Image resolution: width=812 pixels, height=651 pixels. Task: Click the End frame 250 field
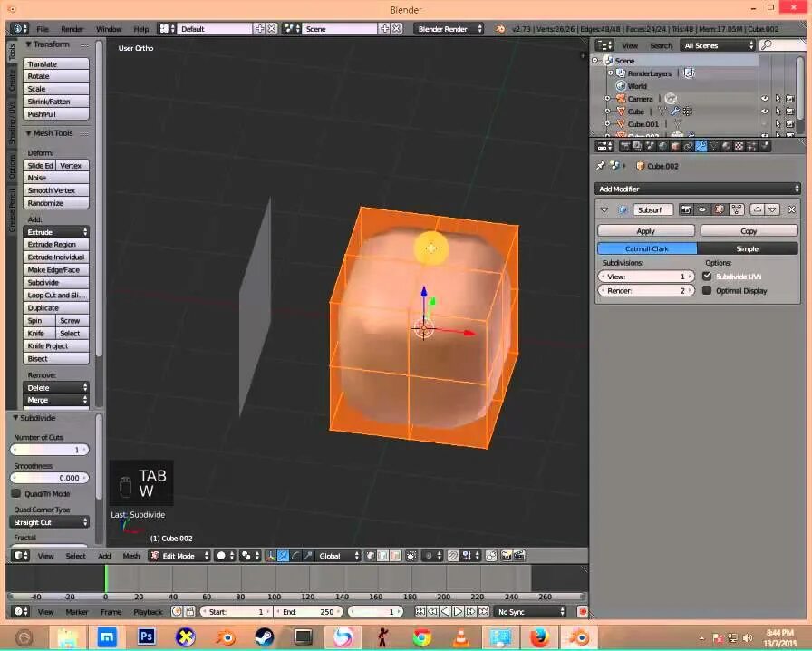point(307,612)
